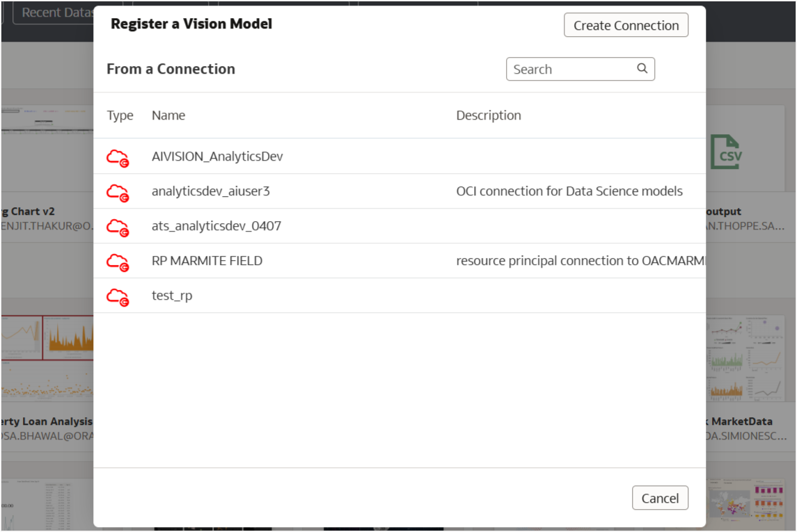Viewport: 797px width, 532px height.
Task: Cancel the Register a Vision Model dialog
Action: (659, 498)
